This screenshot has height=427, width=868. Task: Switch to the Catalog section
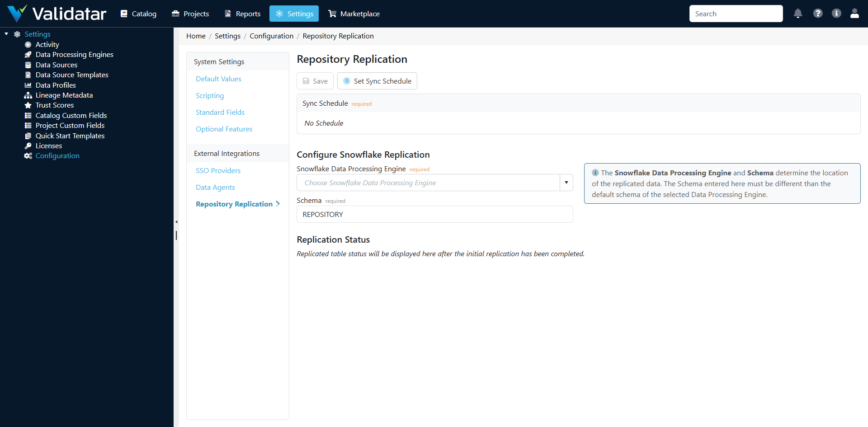(138, 14)
